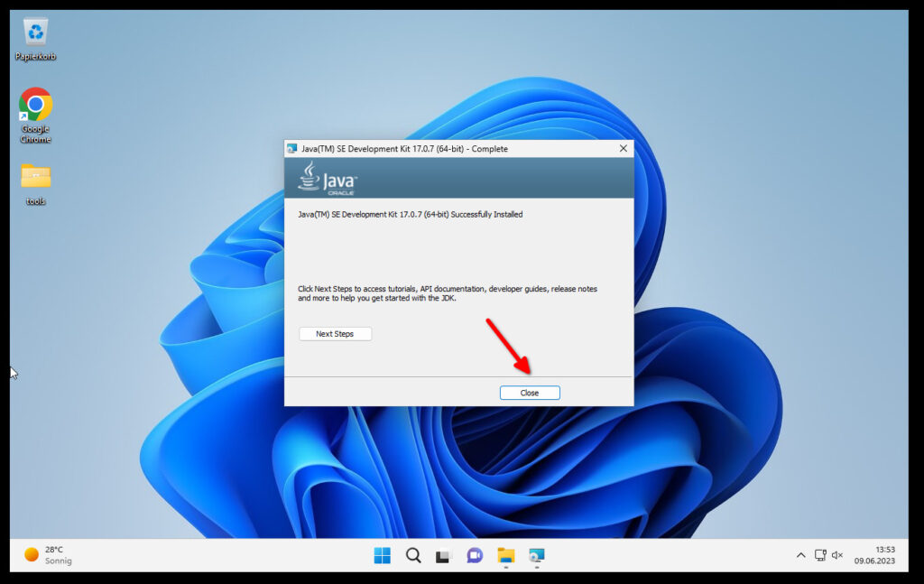Open the clock showing 13:53
The height and width of the screenshot is (584, 924).
875,555
